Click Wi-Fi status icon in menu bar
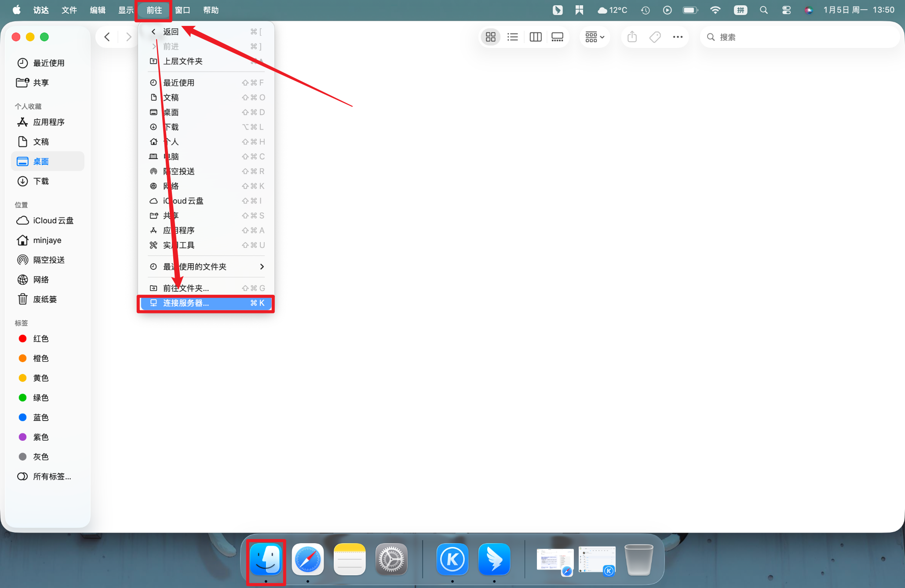 715,10
